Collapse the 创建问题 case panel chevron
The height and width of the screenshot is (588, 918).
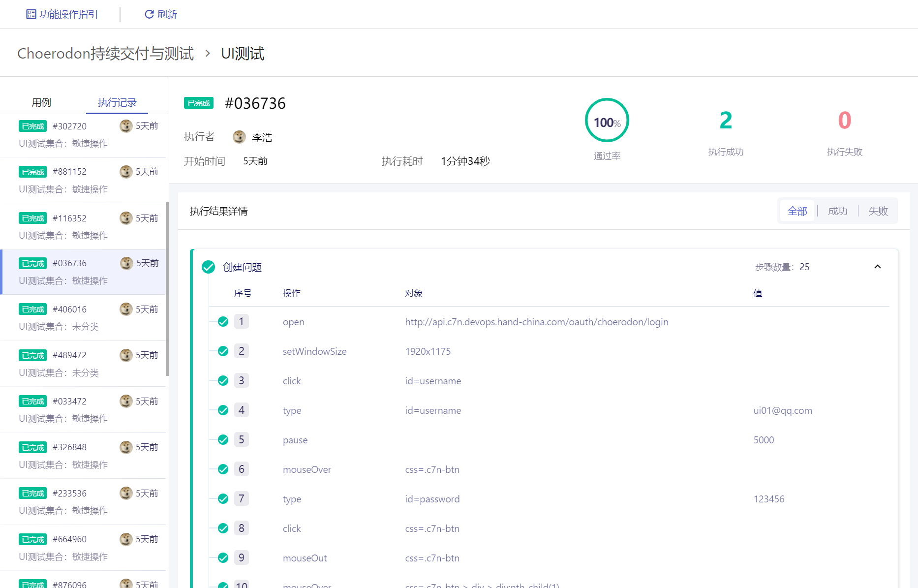878,267
